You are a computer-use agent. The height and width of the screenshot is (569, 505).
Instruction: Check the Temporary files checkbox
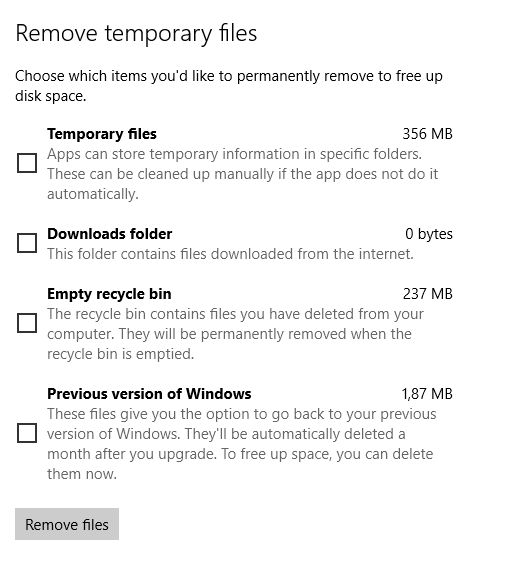pos(27,163)
